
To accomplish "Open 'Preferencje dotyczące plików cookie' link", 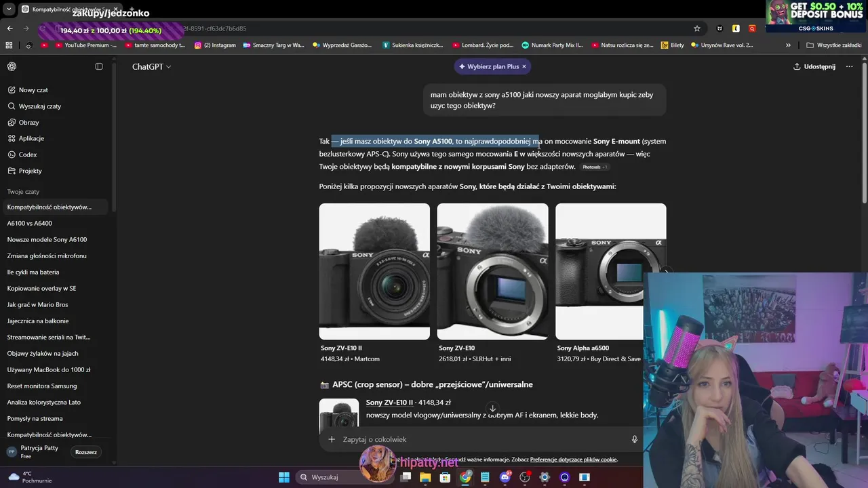I will coord(574,460).
